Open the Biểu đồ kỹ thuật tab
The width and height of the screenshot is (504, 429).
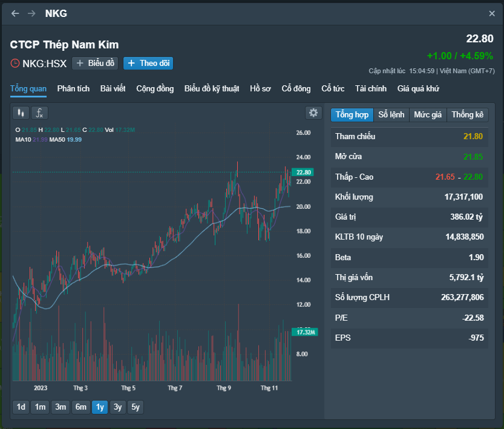tap(212, 89)
